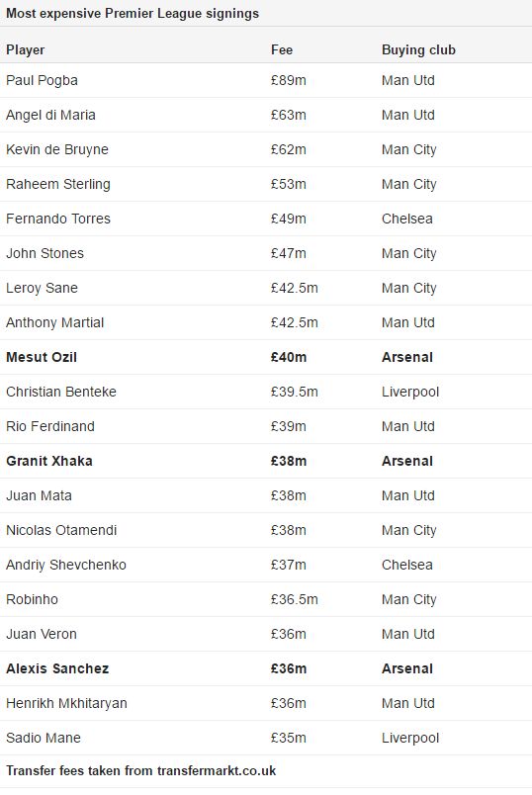Select the bold Alexis Sanchez entry
The height and width of the screenshot is (795, 532).
pos(57,668)
